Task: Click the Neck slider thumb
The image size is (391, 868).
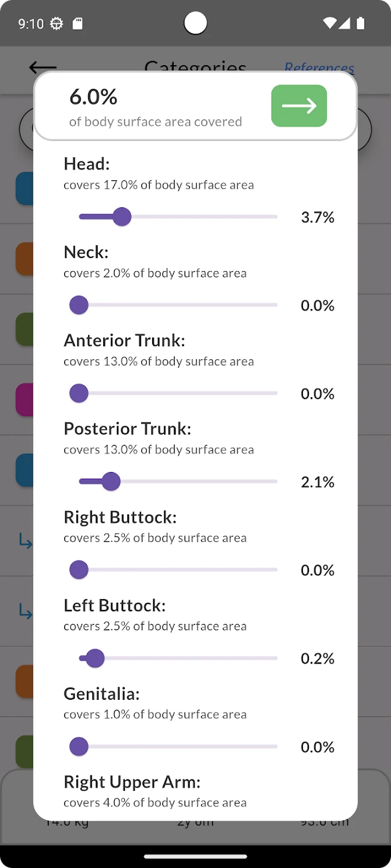Action: (x=79, y=305)
